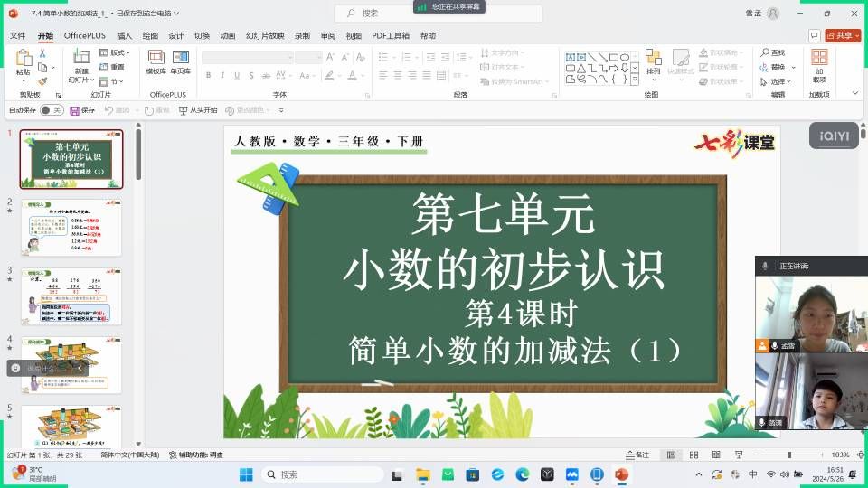Screen dimensions: 868x488
Task: Open the 模板库 template library
Action: click(156, 61)
